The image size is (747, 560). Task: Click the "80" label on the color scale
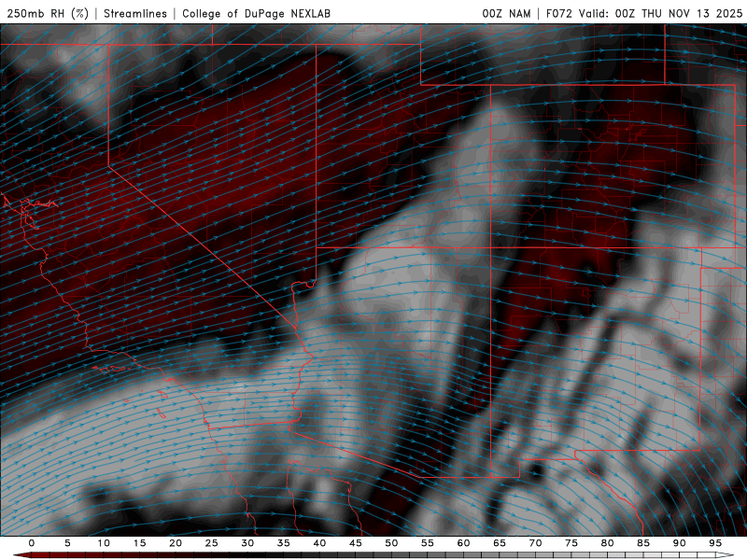click(607, 543)
